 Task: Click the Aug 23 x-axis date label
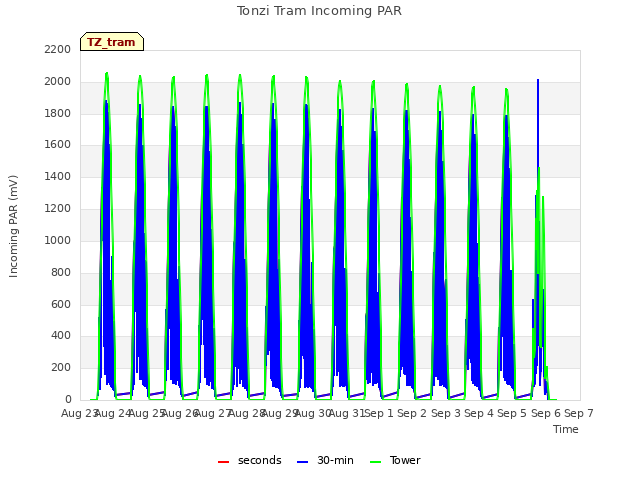click(x=79, y=413)
